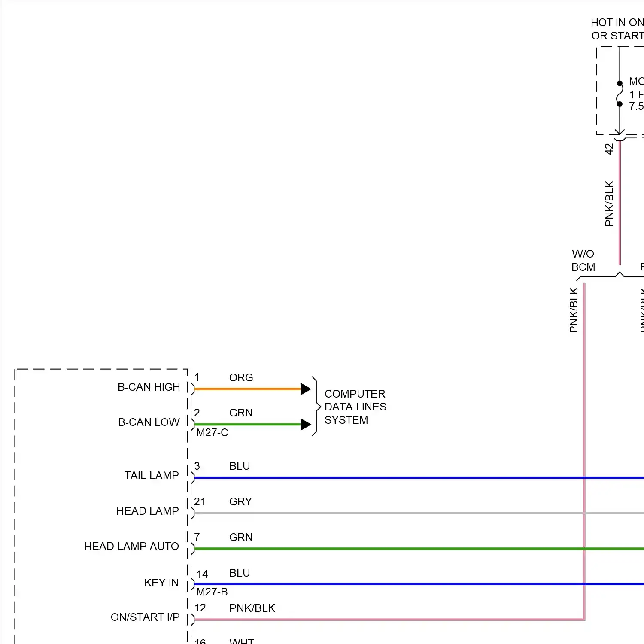Click the fuse symbol in the dashed box
The height and width of the screenshot is (644, 644).
(620, 94)
